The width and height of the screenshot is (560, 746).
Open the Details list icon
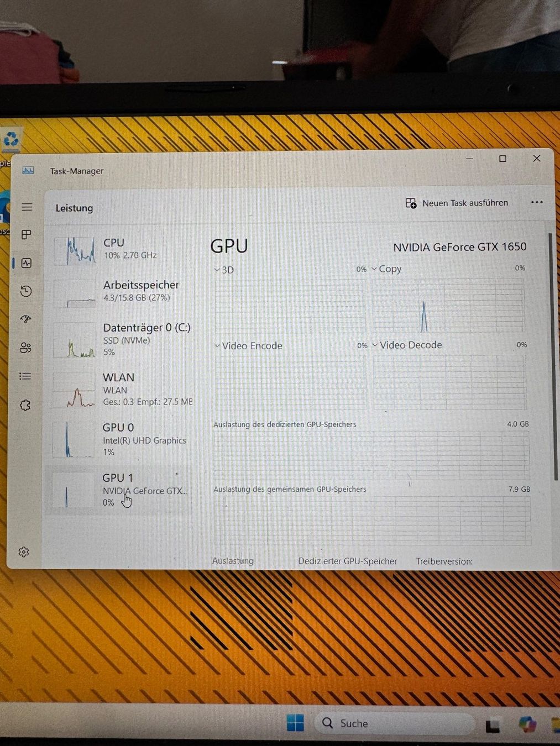click(x=25, y=376)
